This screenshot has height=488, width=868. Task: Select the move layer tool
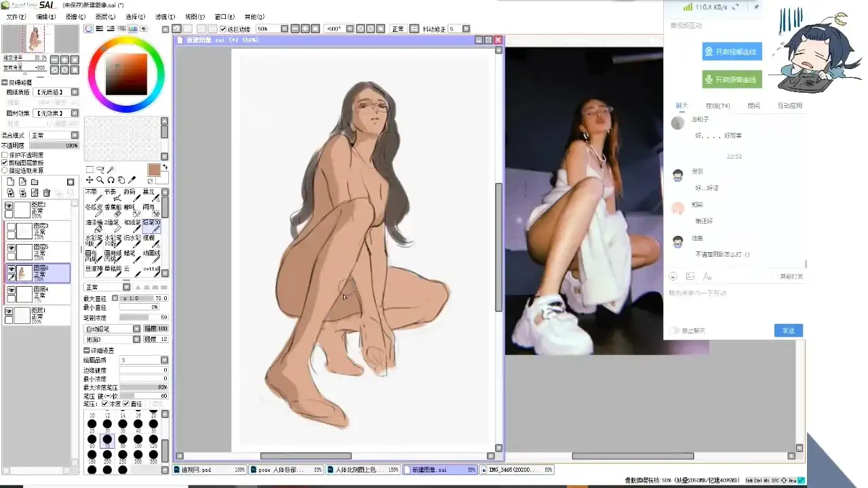click(x=90, y=180)
